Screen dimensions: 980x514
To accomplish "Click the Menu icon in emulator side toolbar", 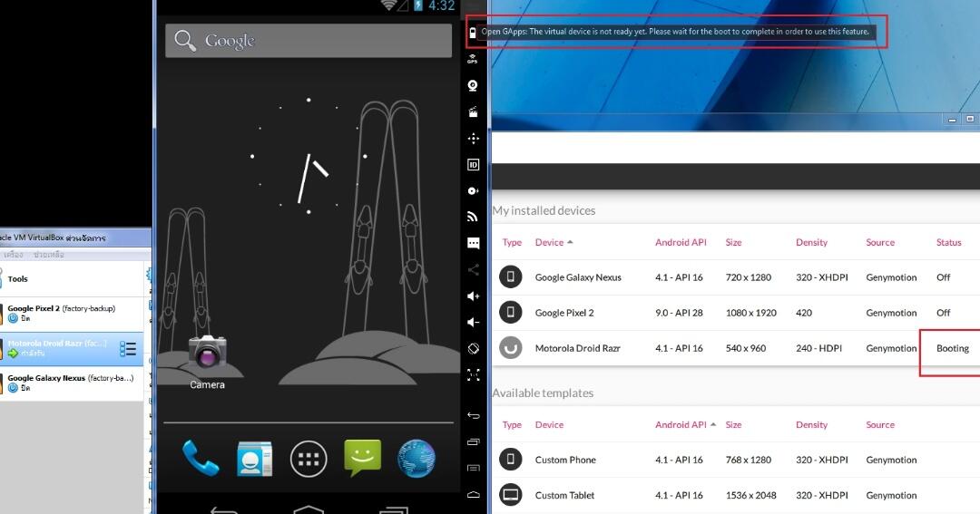I will click(473, 468).
